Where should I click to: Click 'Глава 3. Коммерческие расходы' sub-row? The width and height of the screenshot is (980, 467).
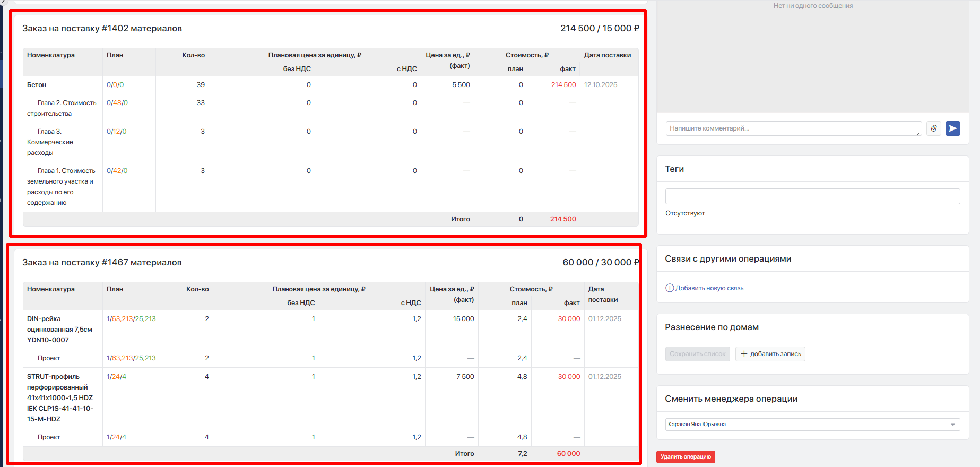pos(50,142)
